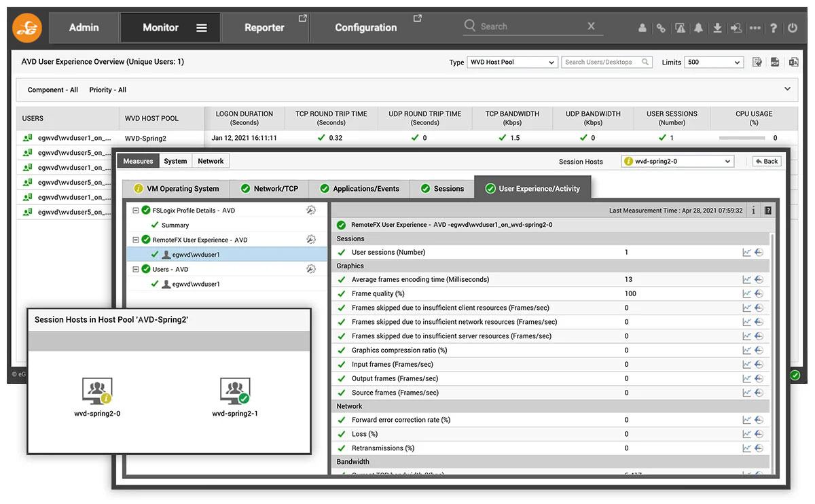815x504 pixels.
Task: Select egwvd\wvduser1 under RemoteFX User Experience
Action: [196, 255]
